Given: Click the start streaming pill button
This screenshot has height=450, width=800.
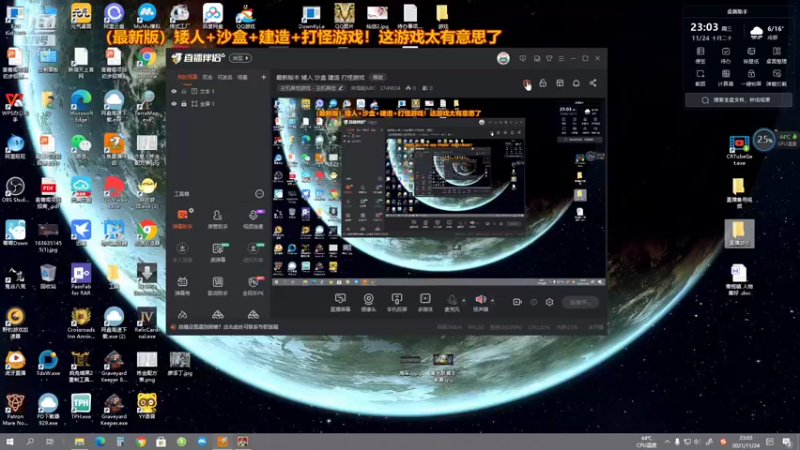Looking at the screenshot, I should 580,302.
